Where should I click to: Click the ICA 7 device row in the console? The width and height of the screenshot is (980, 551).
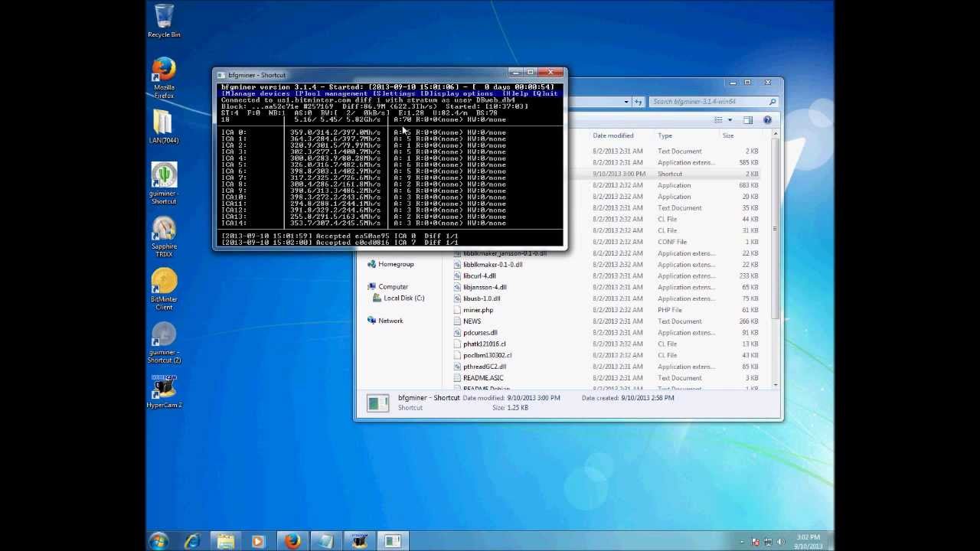tap(364, 178)
